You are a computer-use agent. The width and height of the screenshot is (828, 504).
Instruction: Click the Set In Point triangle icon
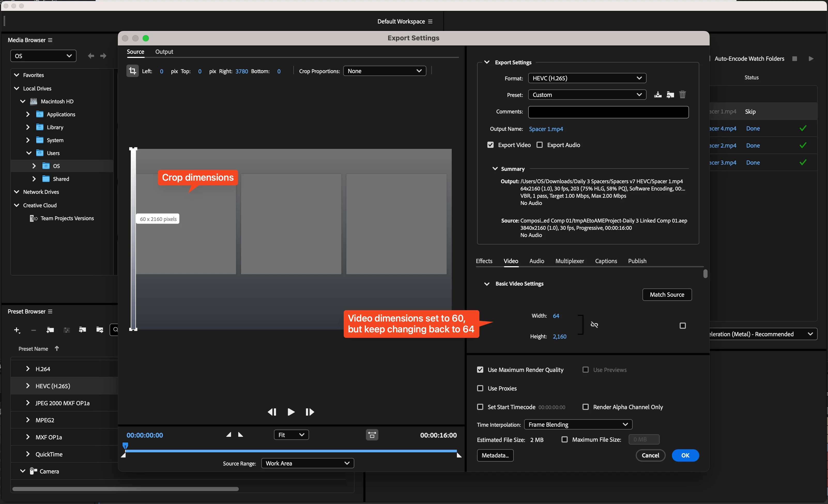(228, 435)
